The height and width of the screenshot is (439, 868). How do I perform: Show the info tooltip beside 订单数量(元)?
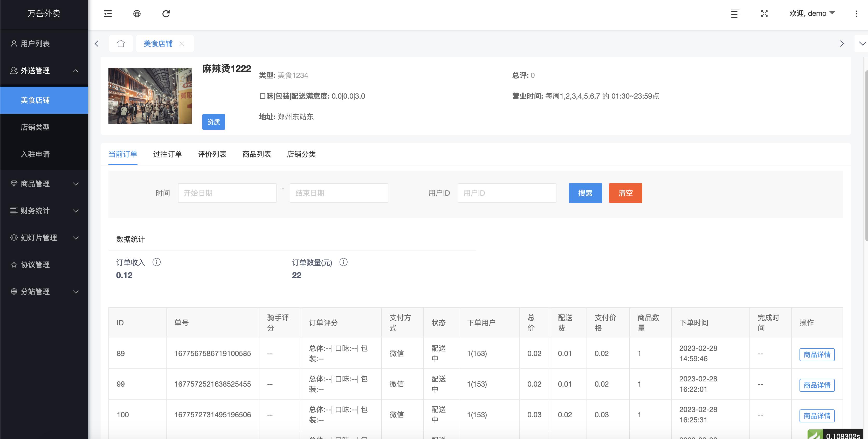pos(343,262)
